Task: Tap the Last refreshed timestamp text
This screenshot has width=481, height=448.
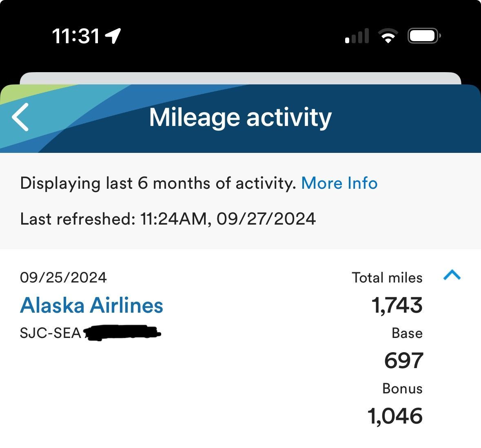Action: [x=168, y=219]
